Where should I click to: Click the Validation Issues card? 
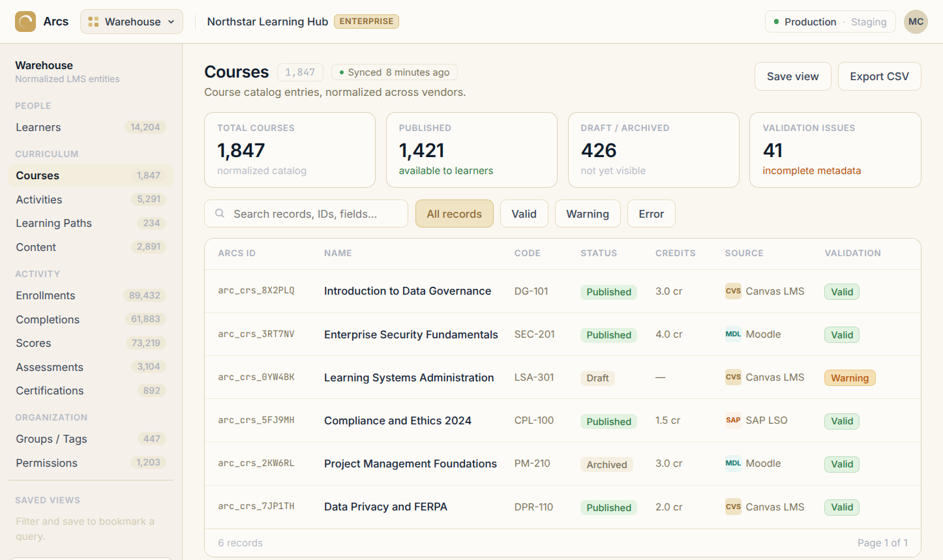point(835,150)
